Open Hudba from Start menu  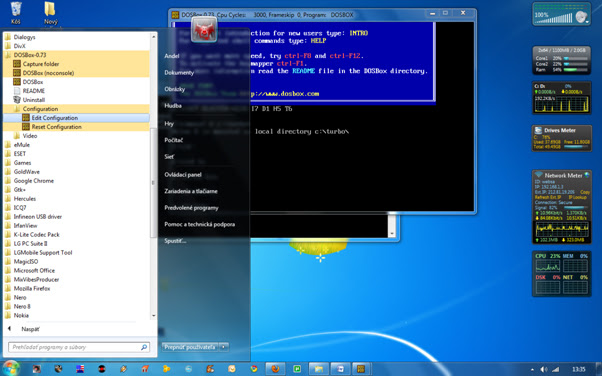173,106
